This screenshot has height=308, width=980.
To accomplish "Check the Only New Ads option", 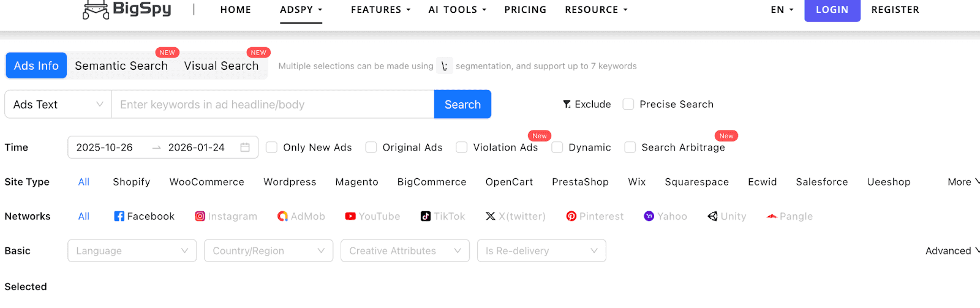I will (x=272, y=148).
